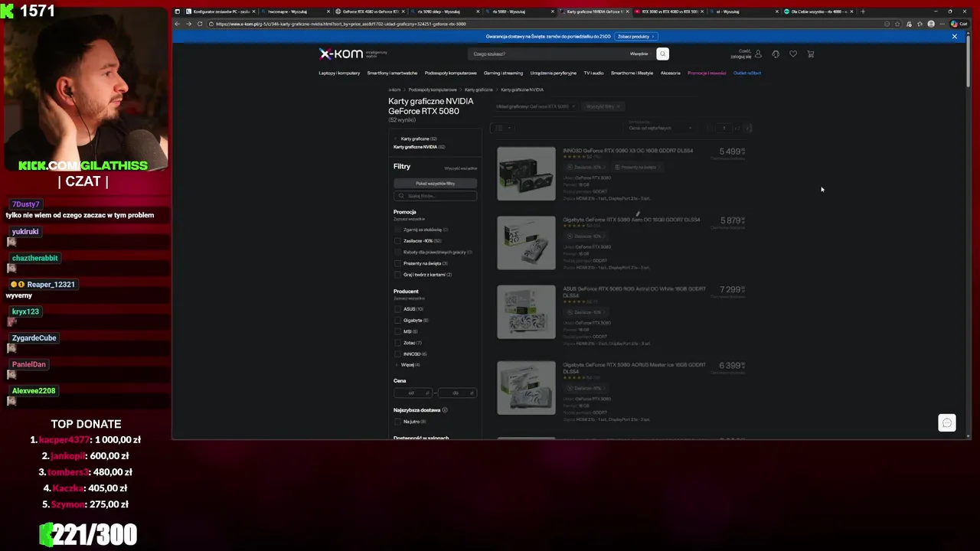This screenshot has width=980, height=551.
Task: Click the chat bubble widget icon
Action: [x=947, y=423]
